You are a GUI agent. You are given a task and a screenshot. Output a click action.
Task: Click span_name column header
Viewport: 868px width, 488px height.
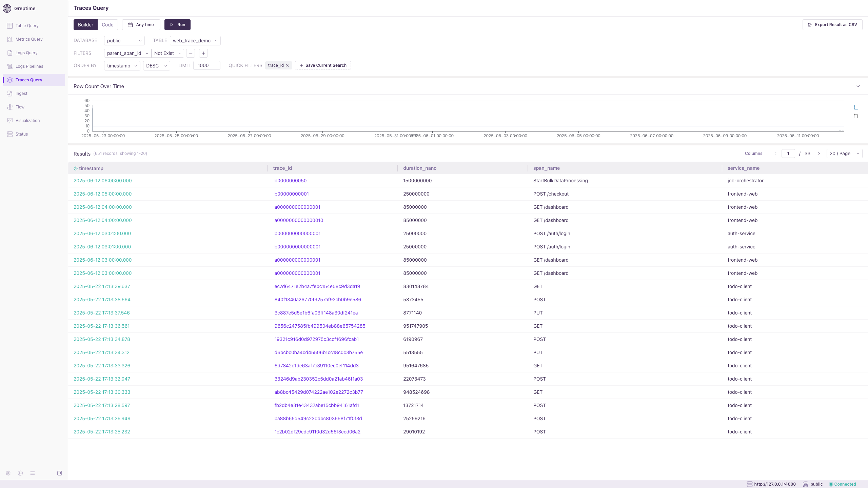pos(547,168)
